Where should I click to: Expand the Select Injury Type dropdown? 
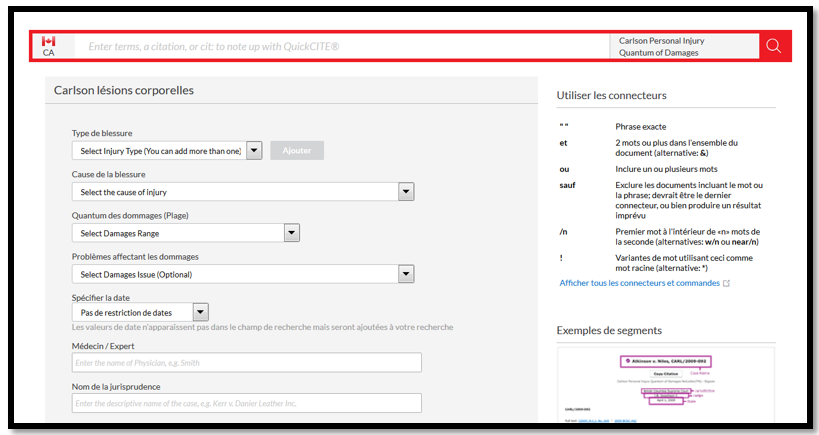pos(167,151)
